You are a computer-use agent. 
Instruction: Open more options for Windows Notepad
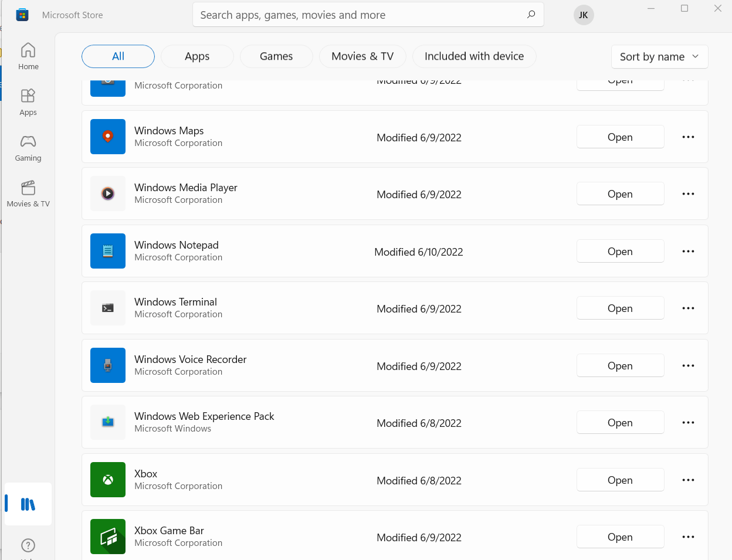coord(688,251)
